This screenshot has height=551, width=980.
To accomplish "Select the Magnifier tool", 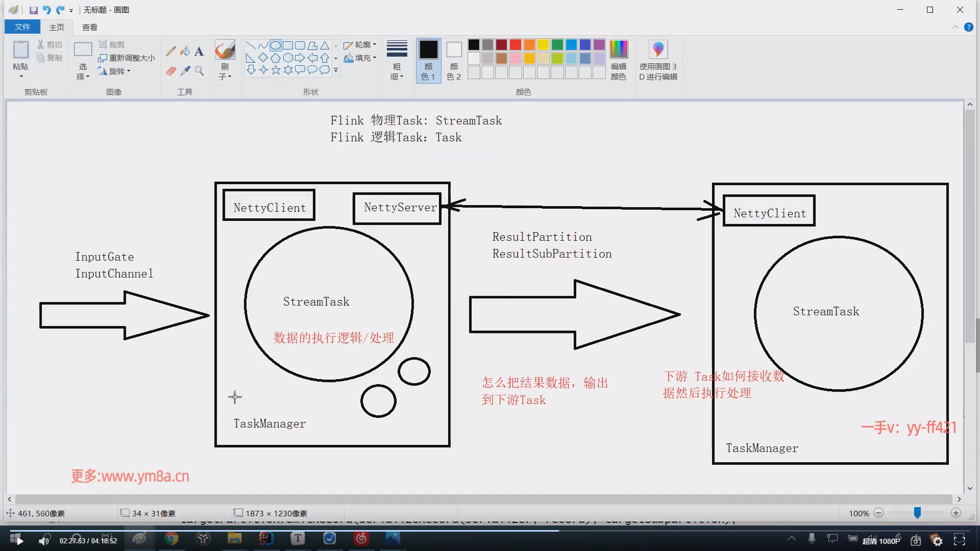I will [199, 71].
